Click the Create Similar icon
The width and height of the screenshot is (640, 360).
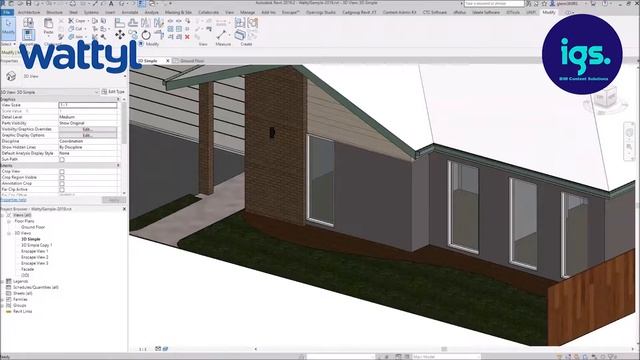point(240,35)
